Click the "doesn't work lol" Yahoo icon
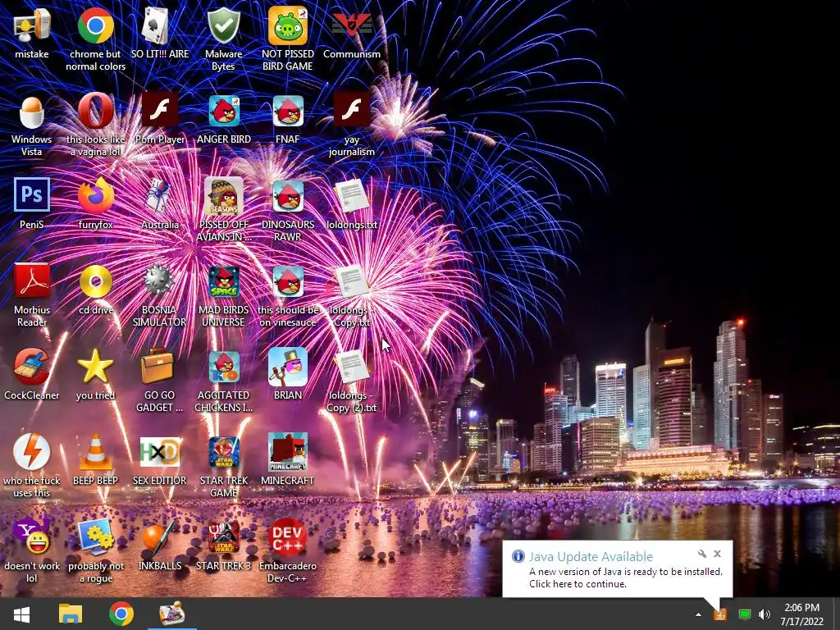This screenshot has height=630, width=840. [32, 536]
